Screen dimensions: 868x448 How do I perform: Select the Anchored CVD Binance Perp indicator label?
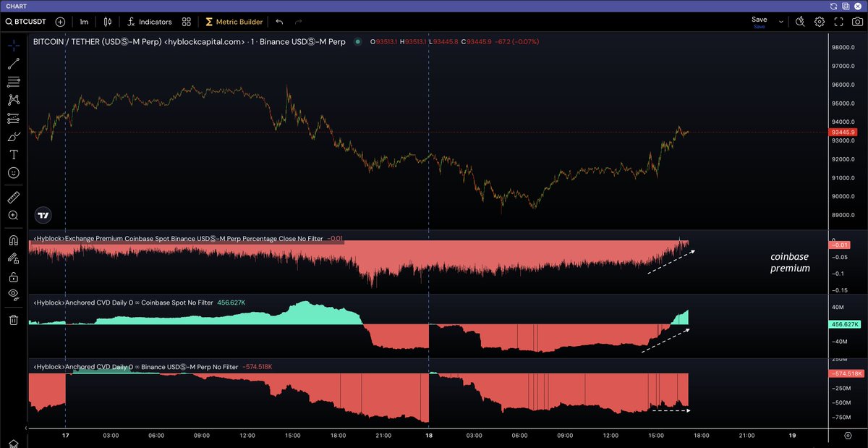135,367
